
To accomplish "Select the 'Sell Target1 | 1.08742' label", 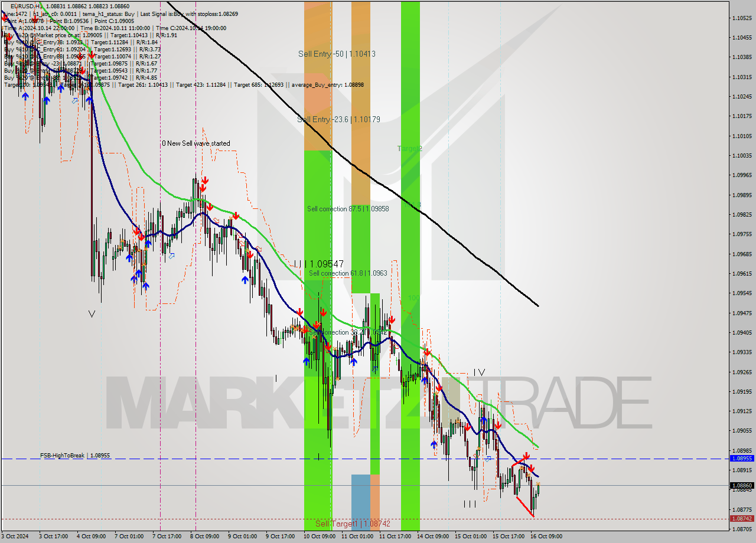I will pos(353,524).
